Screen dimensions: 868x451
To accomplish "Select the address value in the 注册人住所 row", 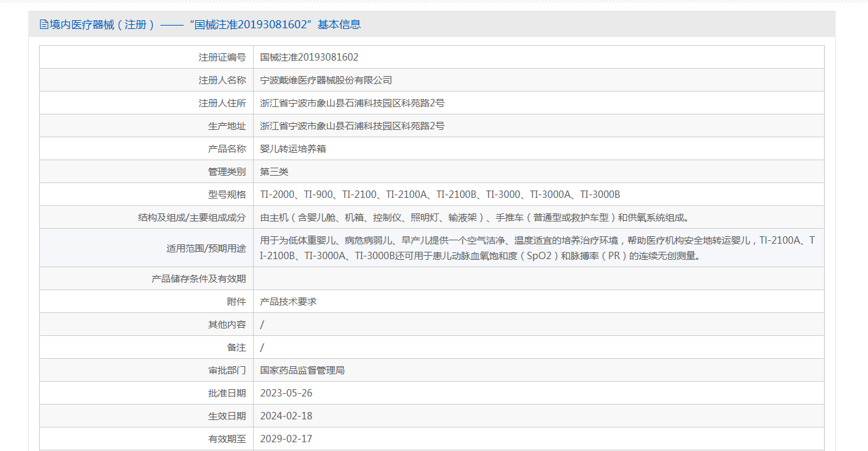I will tap(353, 103).
